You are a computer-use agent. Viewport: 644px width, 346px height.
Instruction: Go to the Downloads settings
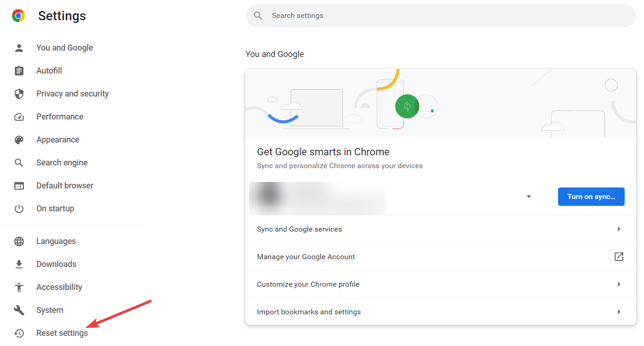point(57,264)
